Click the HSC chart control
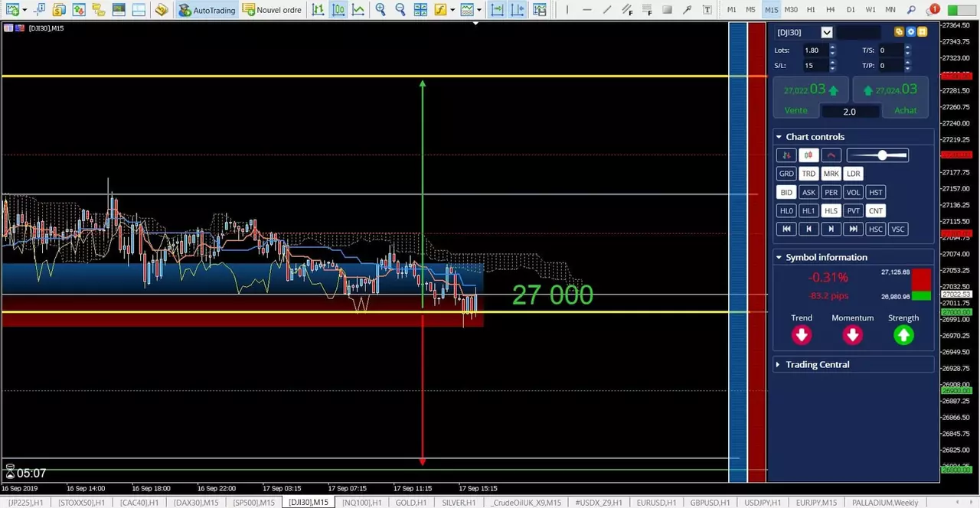The width and height of the screenshot is (980, 508). [875, 229]
